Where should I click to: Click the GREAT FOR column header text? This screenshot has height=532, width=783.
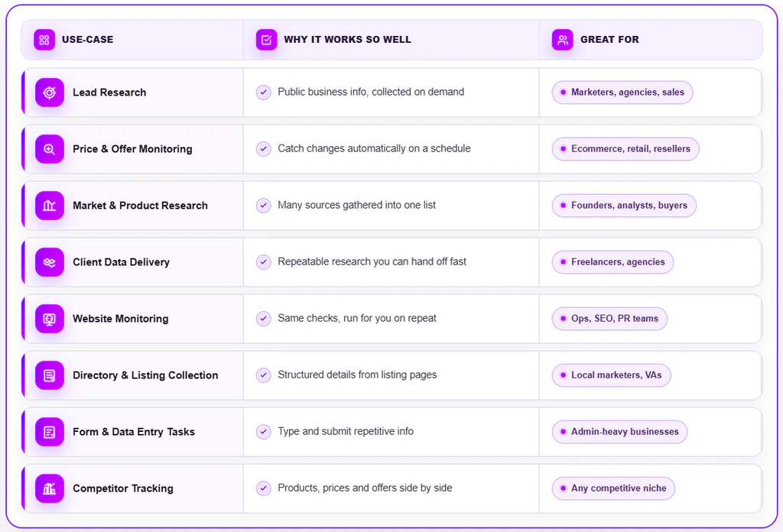point(609,40)
